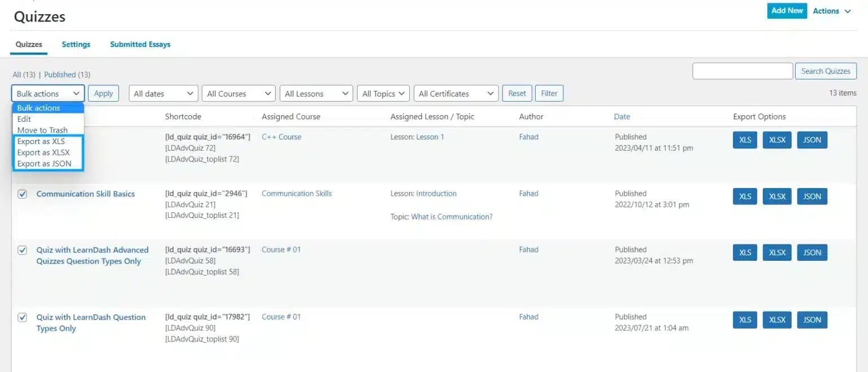Open the Submitted Essays tab
868x372 pixels.
(140, 44)
